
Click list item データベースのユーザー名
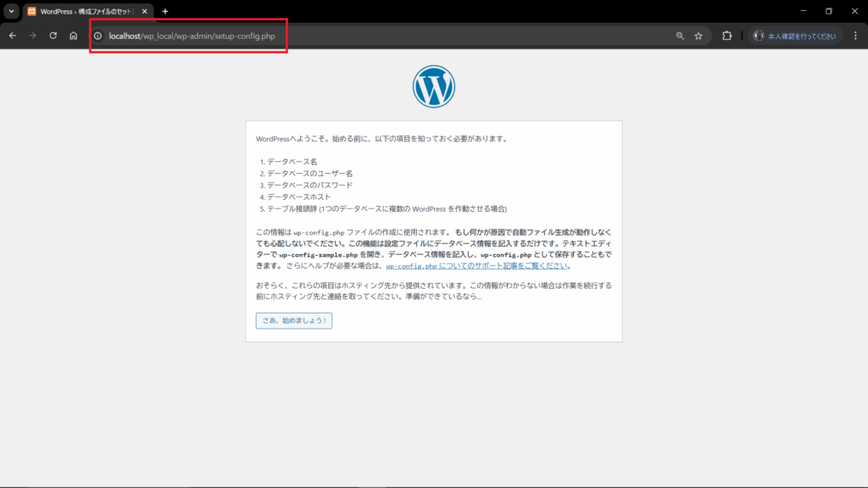310,173
